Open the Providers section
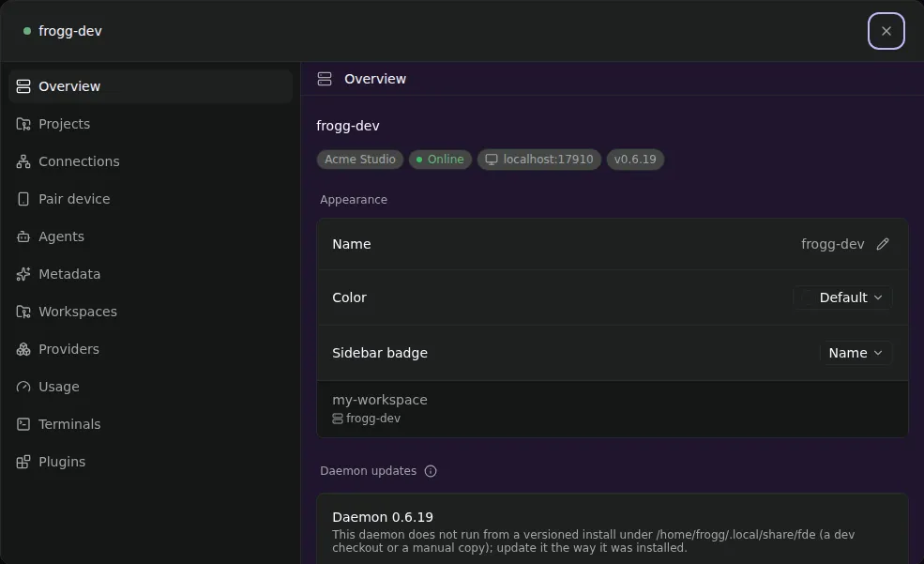This screenshot has height=564, width=924. (x=151, y=349)
